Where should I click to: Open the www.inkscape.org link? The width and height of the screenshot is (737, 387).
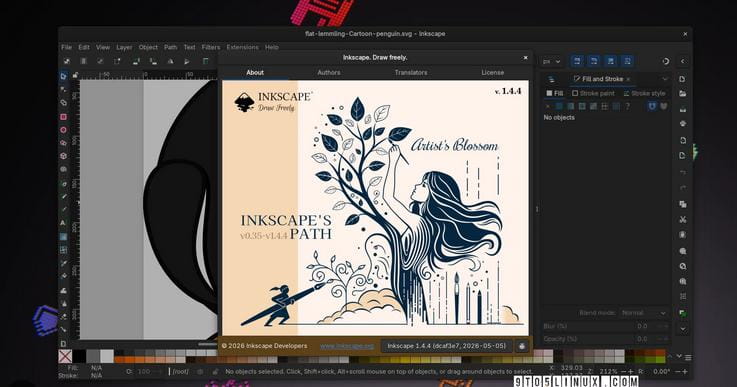(347, 346)
